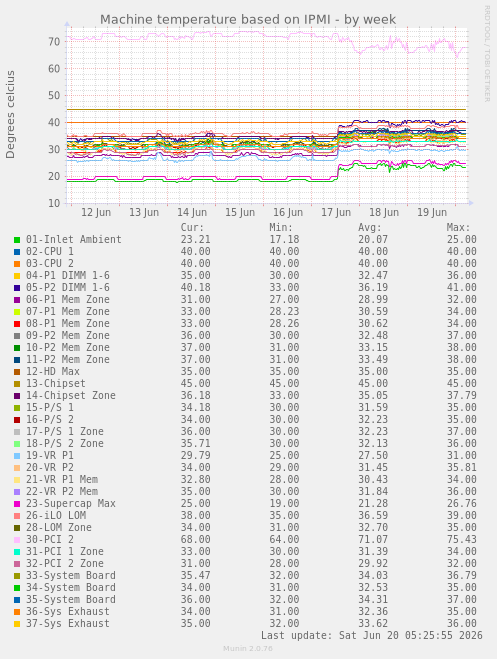Select the 05-P2 DIMM 1-6 color swatch
This screenshot has height=659, width=497.
17,288
